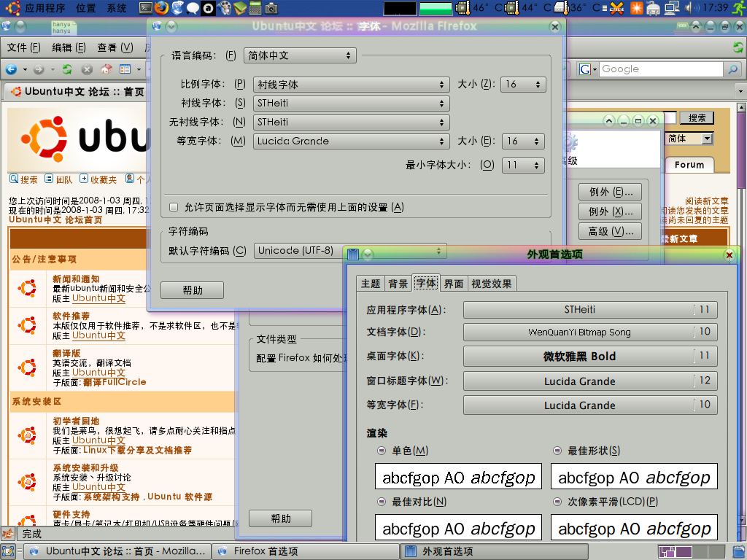Select the 单色 rendering radio button
Screen dimensions: 747x560
tap(382, 451)
